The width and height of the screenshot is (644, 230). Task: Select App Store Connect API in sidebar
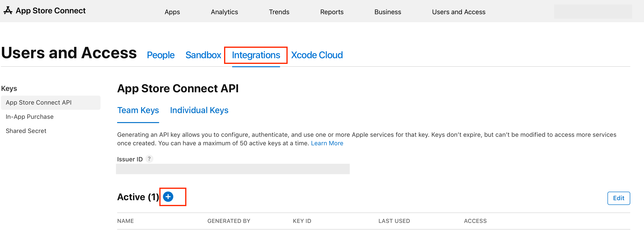[x=51, y=102]
